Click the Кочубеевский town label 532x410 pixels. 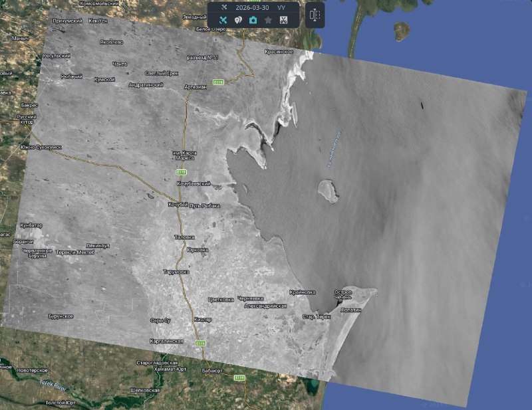pos(194,183)
